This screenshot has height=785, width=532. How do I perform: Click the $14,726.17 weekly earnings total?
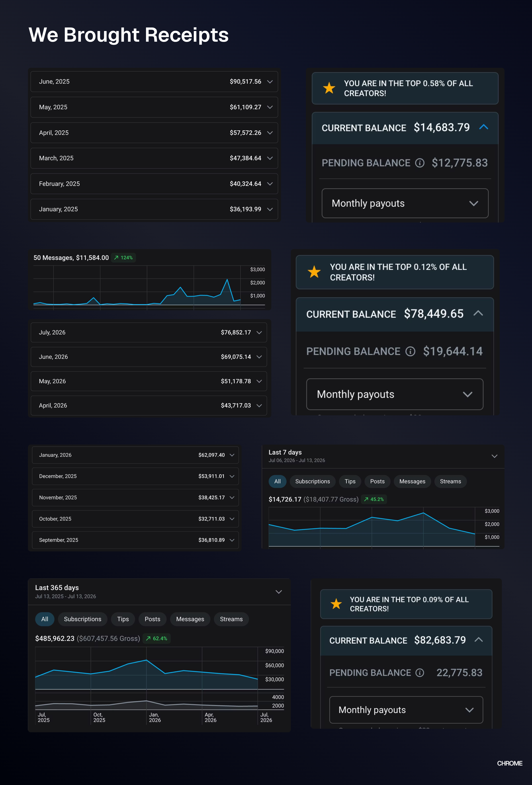tap(285, 499)
